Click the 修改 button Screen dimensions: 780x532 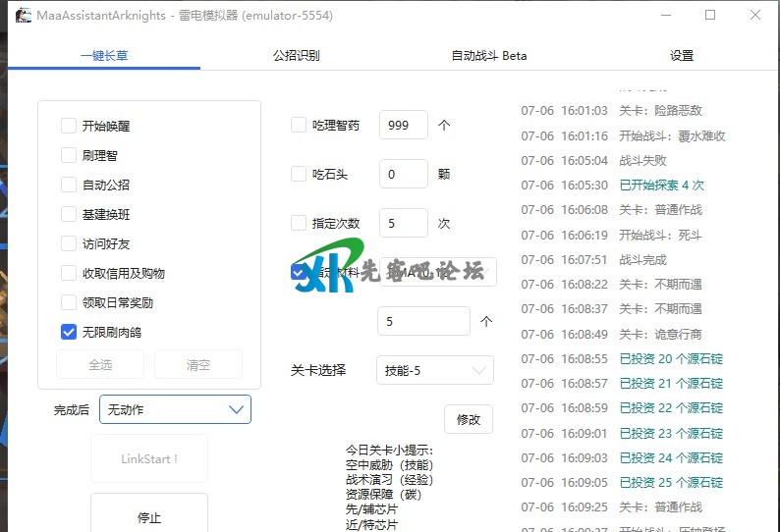[x=469, y=419]
